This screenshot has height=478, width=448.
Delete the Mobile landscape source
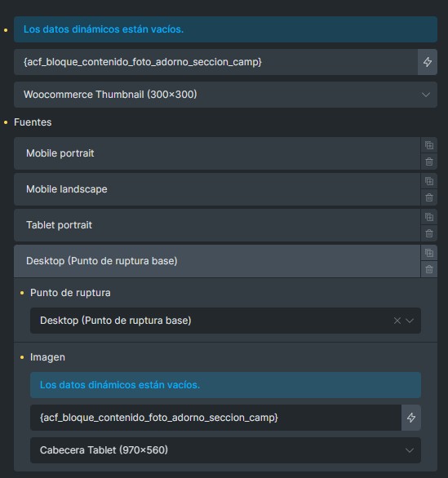429,197
